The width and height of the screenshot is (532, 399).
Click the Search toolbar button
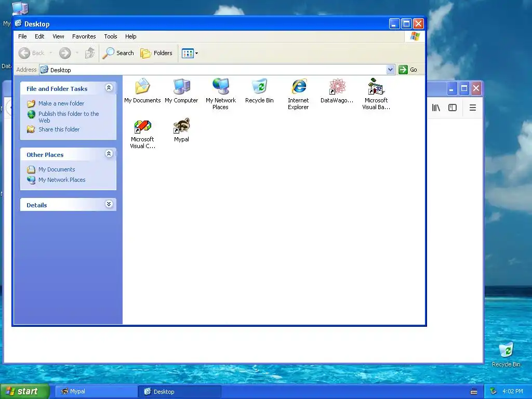(118, 53)
